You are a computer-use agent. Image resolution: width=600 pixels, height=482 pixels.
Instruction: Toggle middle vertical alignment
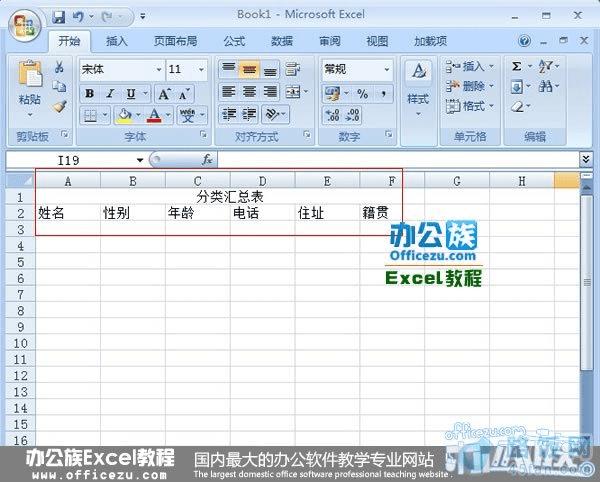[249, 70]
